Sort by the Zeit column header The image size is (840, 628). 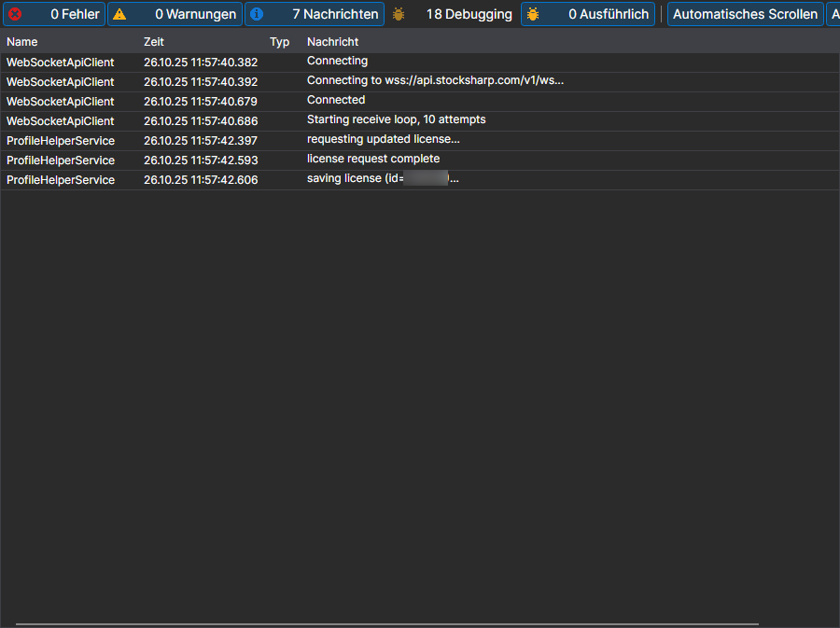(154, 42)
